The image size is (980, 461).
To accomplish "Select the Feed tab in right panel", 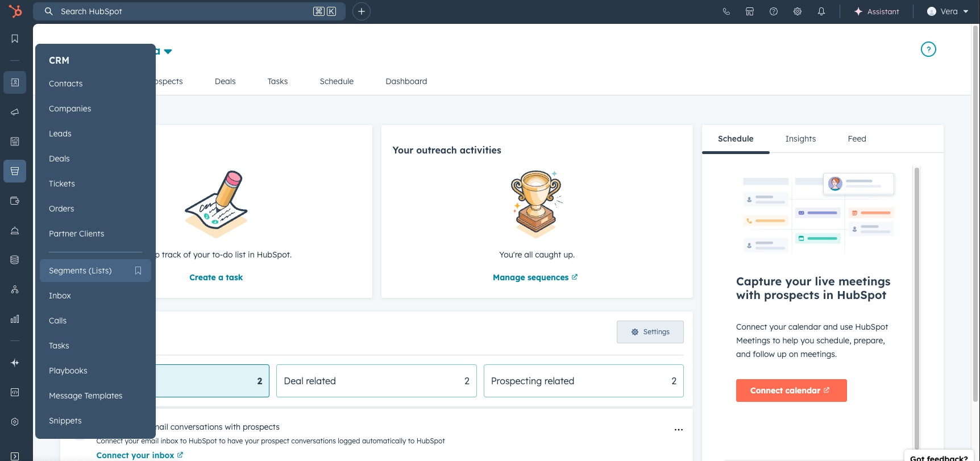I will (x=857, y=139).
